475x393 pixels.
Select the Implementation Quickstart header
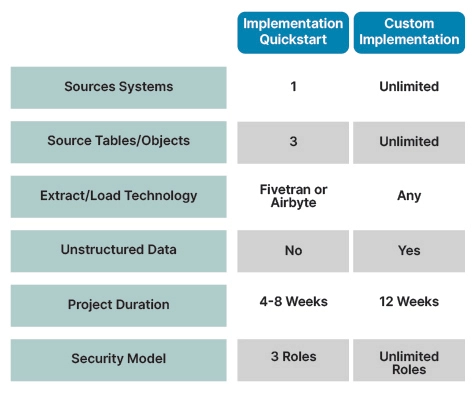click(293, 33)
